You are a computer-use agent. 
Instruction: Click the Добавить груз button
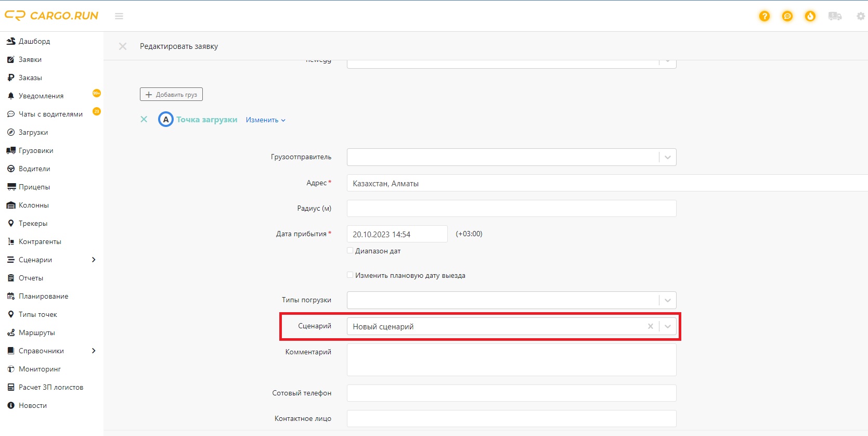click(171, 94)
